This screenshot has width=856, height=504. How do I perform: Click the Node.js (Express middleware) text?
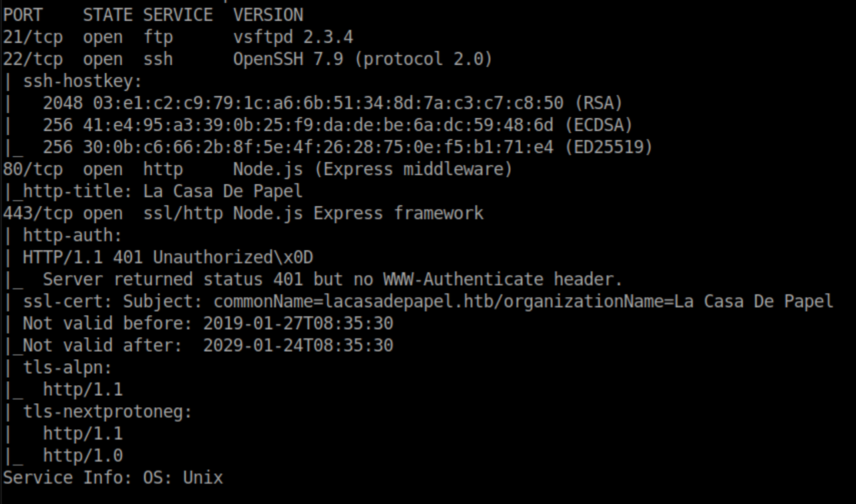tap(372, 169)
